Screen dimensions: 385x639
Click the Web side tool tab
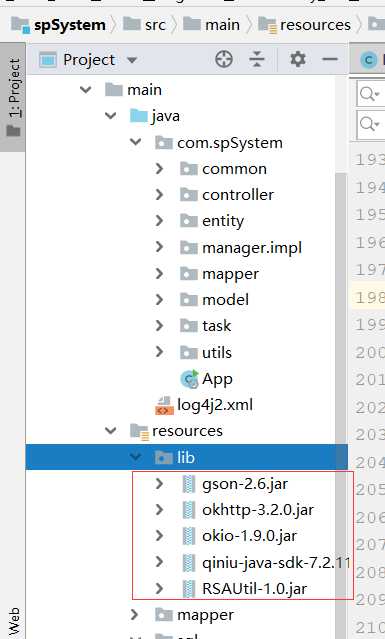14,621
